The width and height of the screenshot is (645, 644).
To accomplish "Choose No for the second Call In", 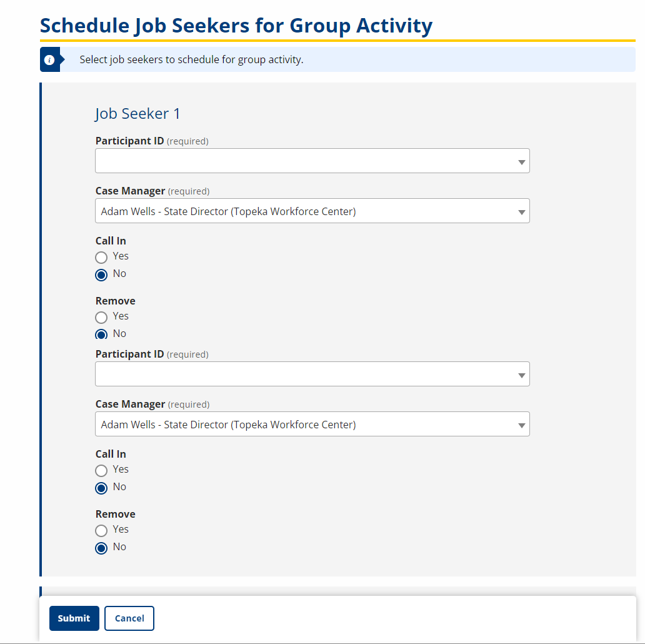I will click(x=101, y=488).
